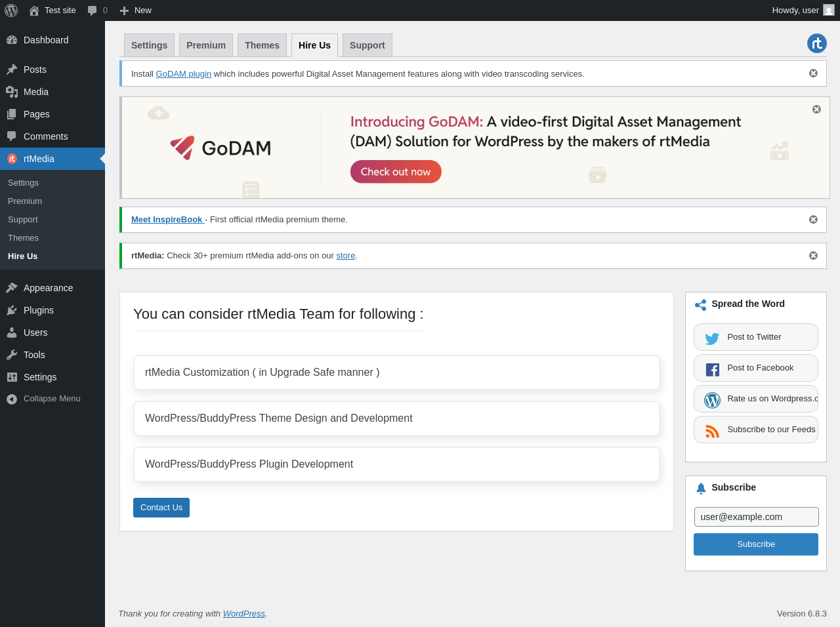Image resolution: width=840 pixels, height=627 pixels.
Task: Click the Appearance brush icon
Action: click(x=12, y=288)
